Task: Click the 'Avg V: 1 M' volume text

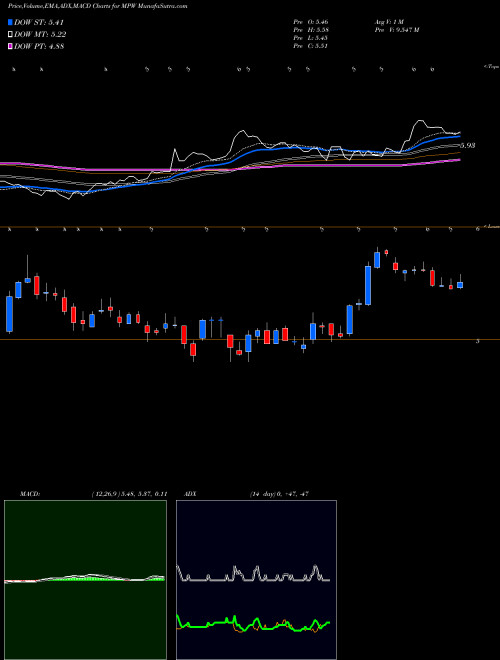Action: (389, 21)
